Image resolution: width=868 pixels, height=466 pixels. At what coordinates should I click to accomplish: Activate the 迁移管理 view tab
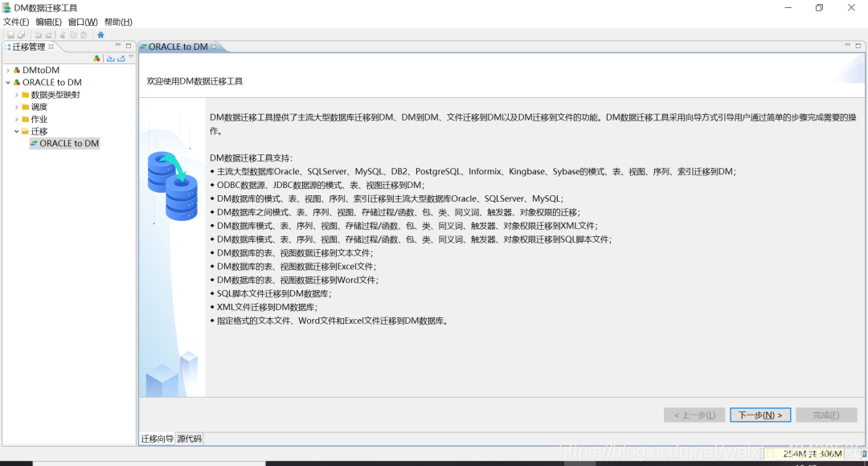pos(29,47)
